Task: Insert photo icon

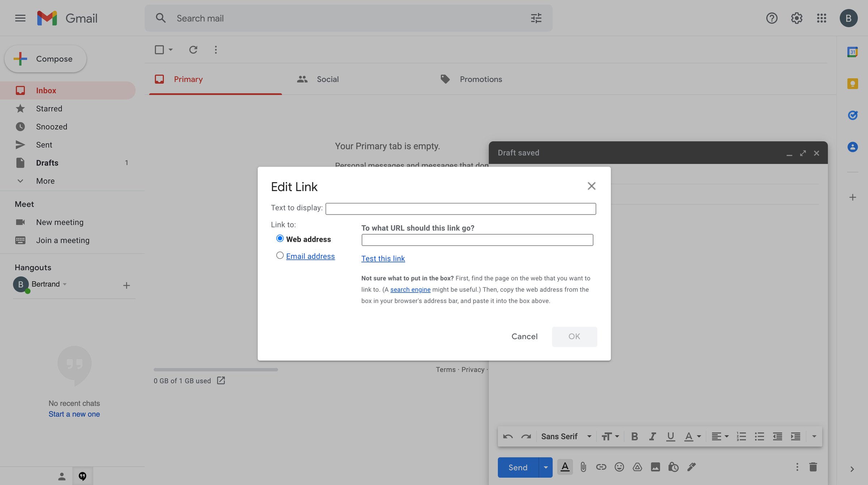Action: (x=655, y=467)
